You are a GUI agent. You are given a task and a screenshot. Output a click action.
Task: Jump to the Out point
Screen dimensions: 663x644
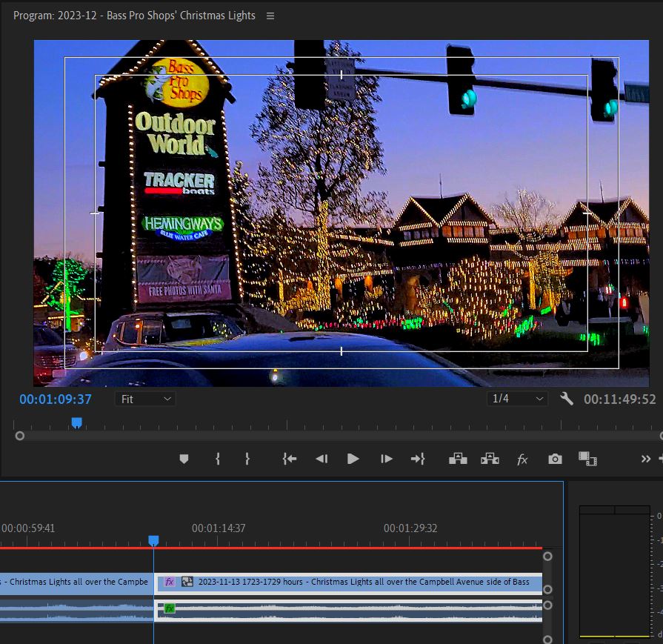(x=418, y=459)
